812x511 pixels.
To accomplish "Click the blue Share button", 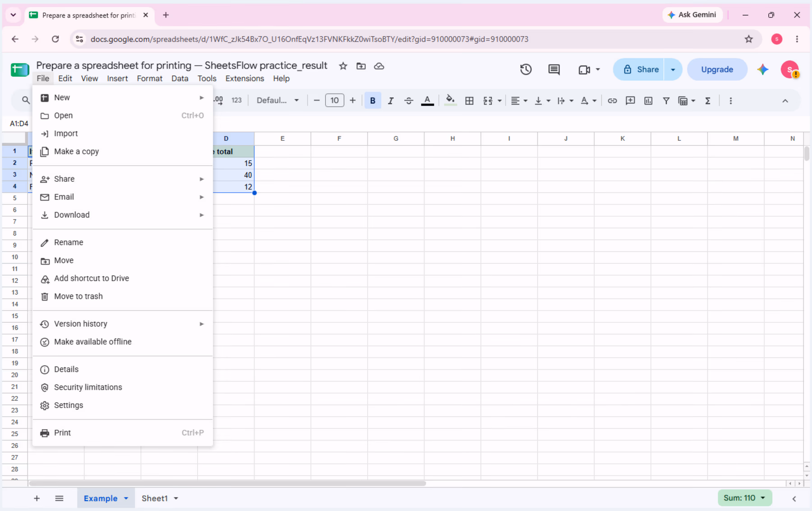I will (640, 70).
